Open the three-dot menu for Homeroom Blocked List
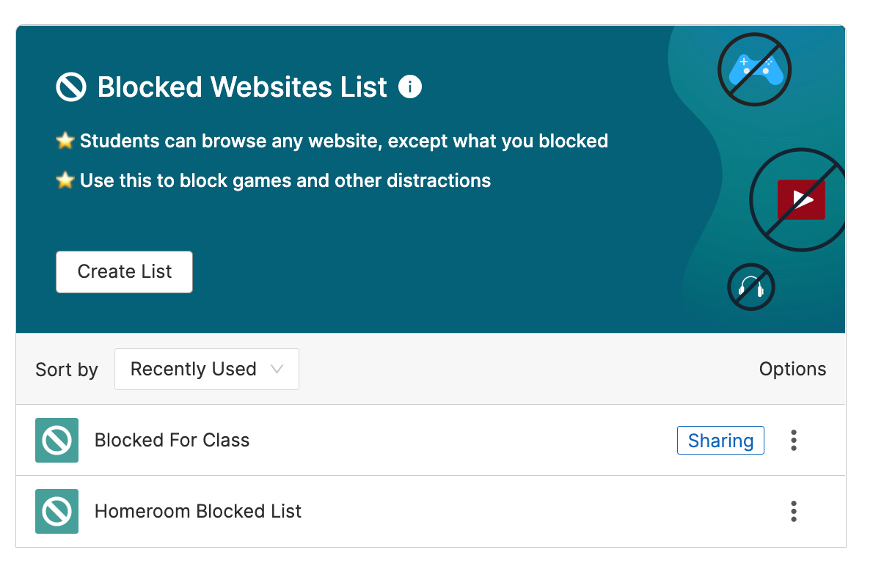Viewport: 873px width, 588px height. pyautogui.click(x=794, y=511)
